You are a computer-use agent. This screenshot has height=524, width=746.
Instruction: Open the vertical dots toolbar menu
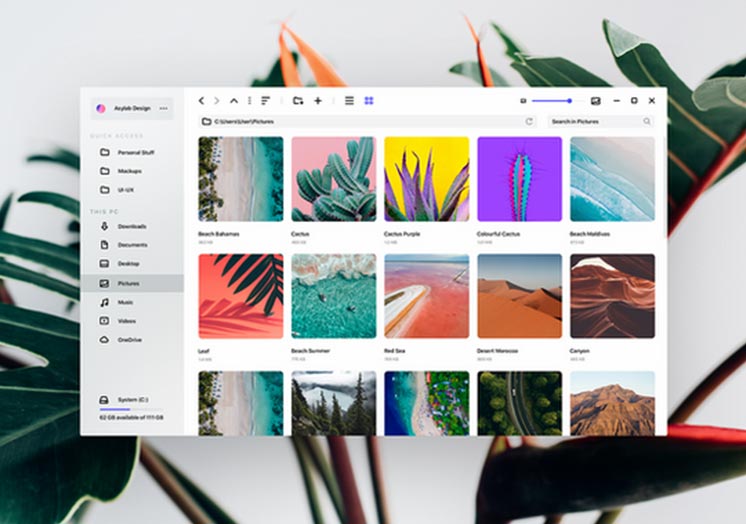[x=250, y=101]
